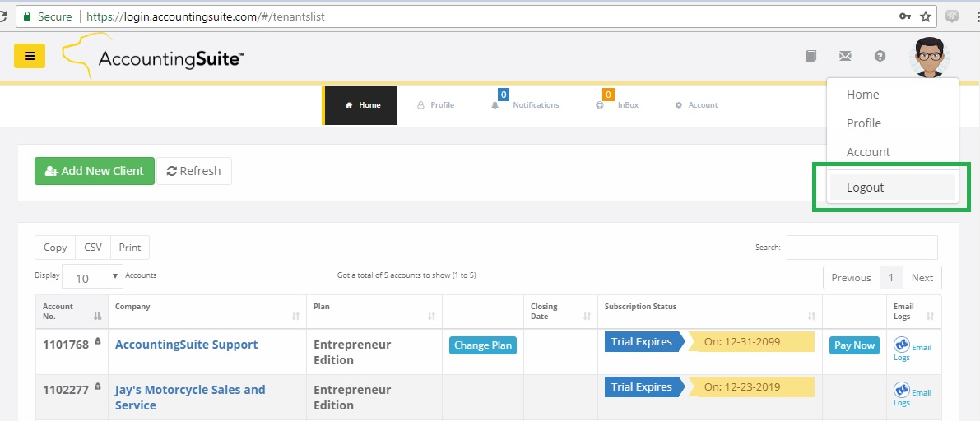Click the Previous page button
The height and width of the screenshot is (421, 980).
click(x=852, y=278)
